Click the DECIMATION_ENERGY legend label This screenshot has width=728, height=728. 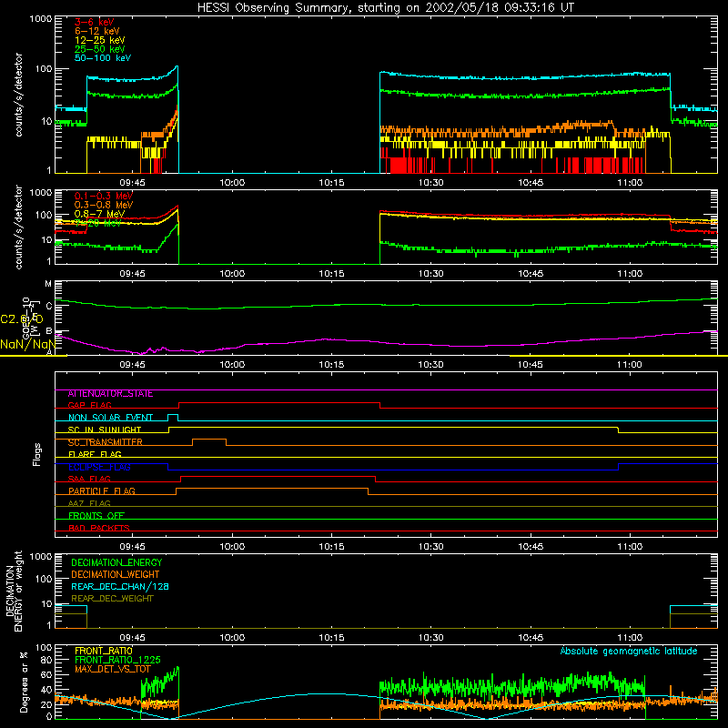[x=116, y=562]
